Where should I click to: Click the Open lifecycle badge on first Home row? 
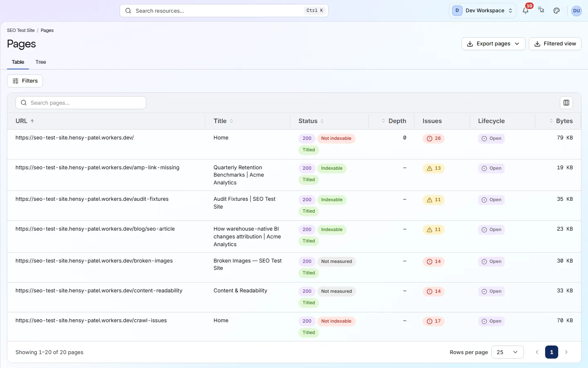coord(491,139)
